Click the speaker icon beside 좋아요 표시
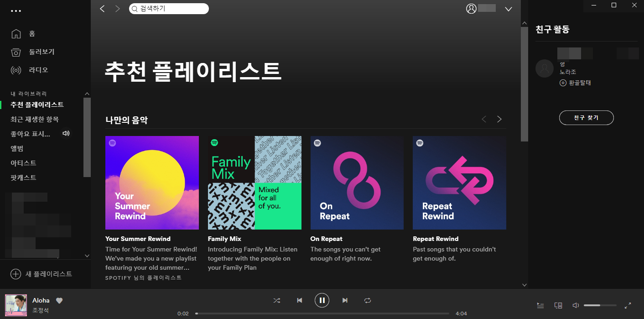Screen dimensions: 644x319 66,133
